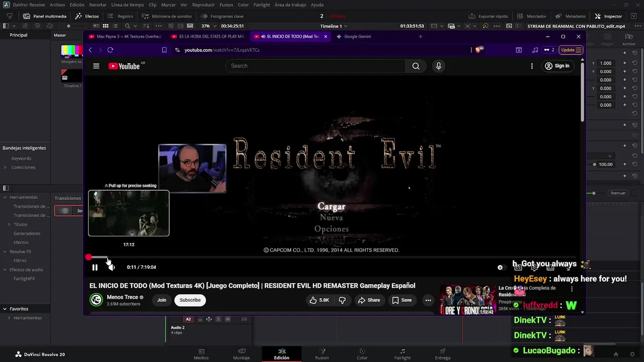Toggle solo on Audio 2 track
This screenshot has height=362, width=644.
pyautogui.click(x=218, y=319)
